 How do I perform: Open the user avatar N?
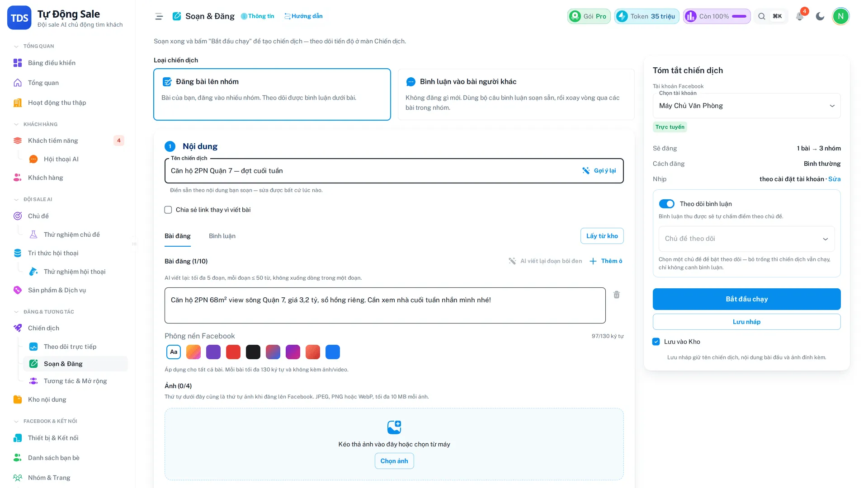point(840,16)
